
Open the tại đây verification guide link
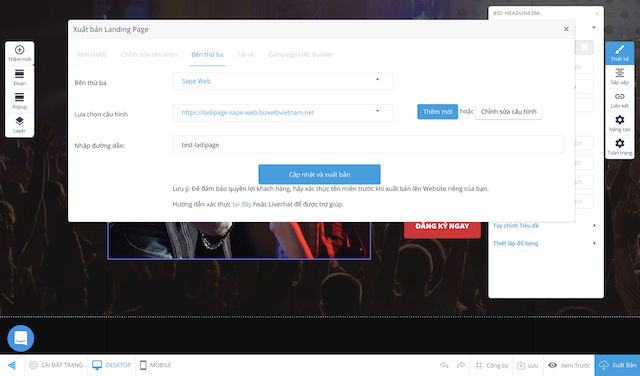(242, 204)
